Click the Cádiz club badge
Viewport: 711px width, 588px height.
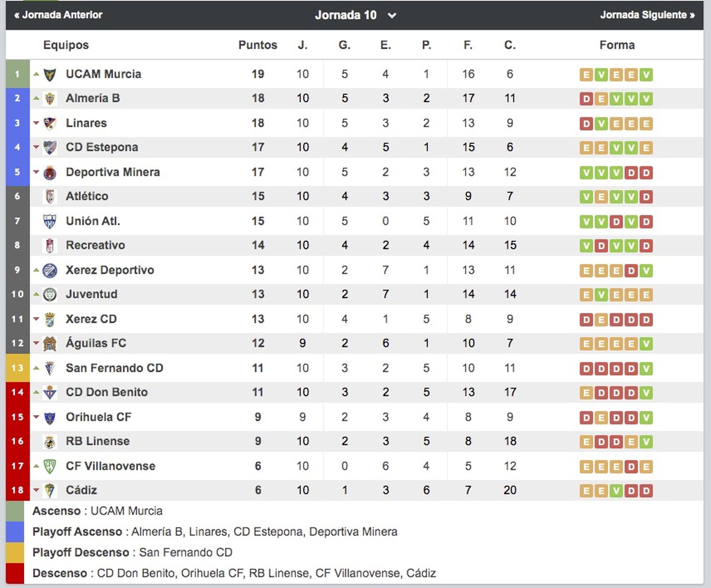tap(50, 490)
